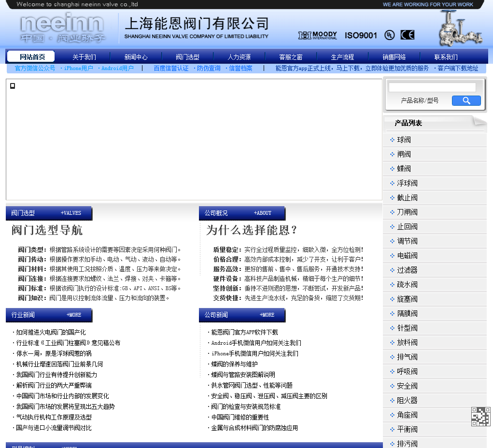Select 排气阀 in product list
This screenshot has width=493, height=448.
(407, 356)
